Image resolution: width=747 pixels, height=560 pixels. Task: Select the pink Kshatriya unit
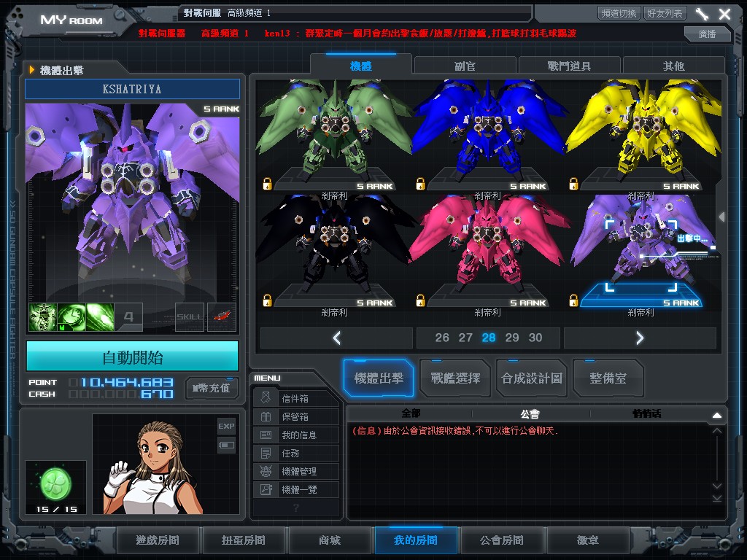point(488,252)
